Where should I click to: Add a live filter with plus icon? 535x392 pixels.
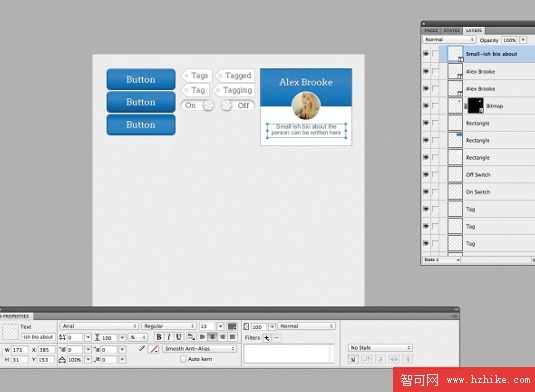click(x=267, y=338)
